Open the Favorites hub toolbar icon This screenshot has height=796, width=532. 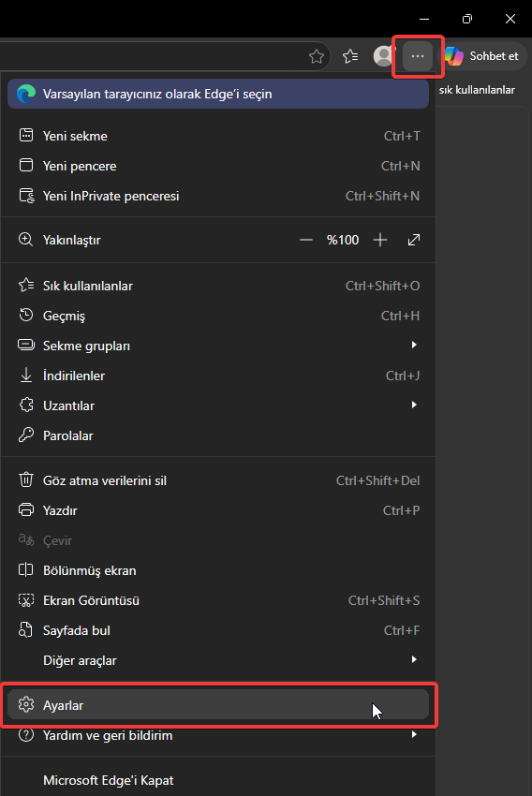click(350, 56)
